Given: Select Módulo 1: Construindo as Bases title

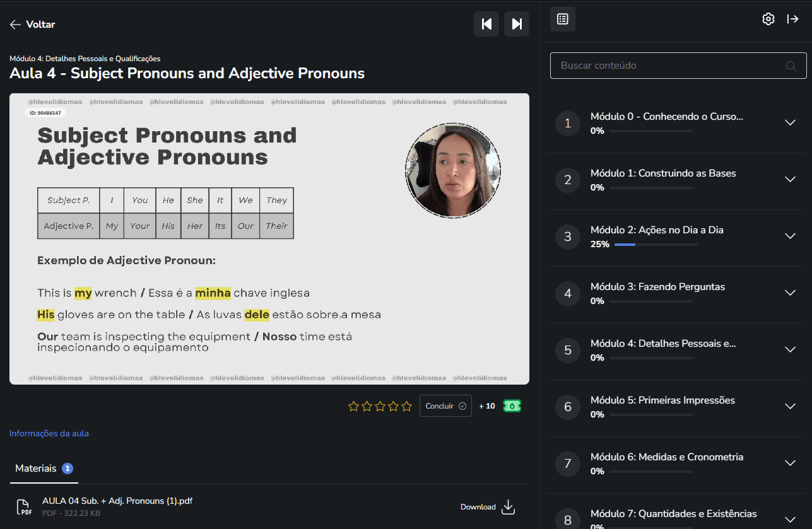Looking at the screenshot, I should click(663, 173).
